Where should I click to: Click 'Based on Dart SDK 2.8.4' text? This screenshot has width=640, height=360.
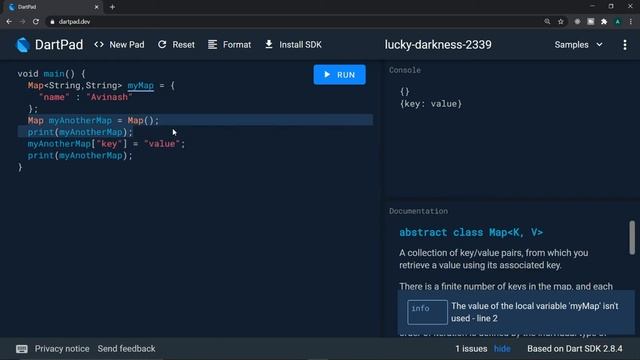point(575,349)
